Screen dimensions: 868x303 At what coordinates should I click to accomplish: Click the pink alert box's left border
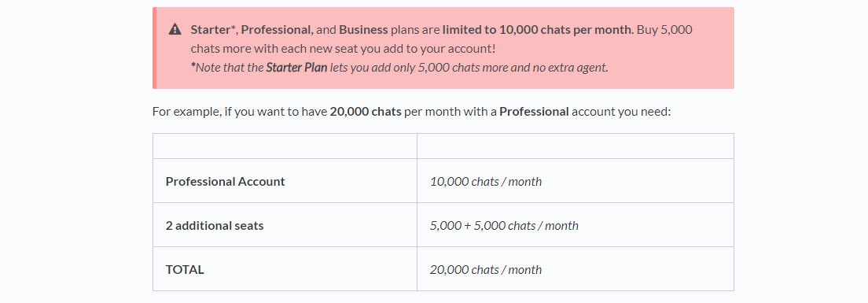click(x=154, y=48)
